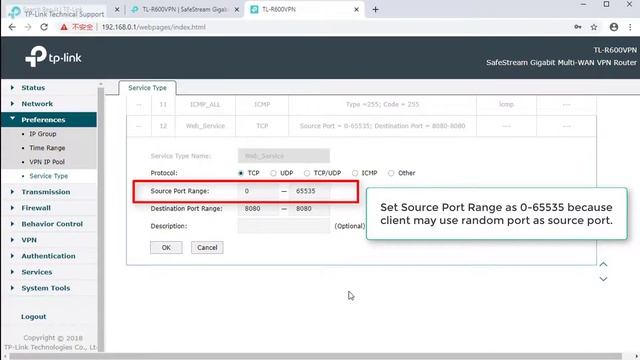Click the scroll-up chevron at right
The height and width of the screenshot is (360, 640).
pos(603,264)
